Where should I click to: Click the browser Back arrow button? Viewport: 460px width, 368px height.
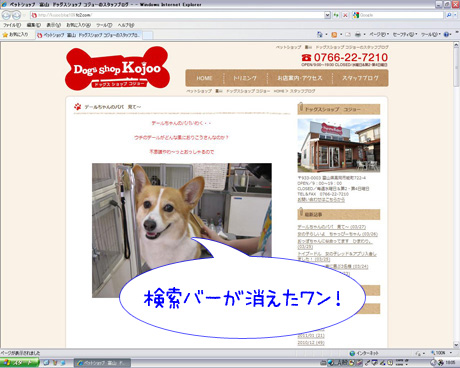6,15
